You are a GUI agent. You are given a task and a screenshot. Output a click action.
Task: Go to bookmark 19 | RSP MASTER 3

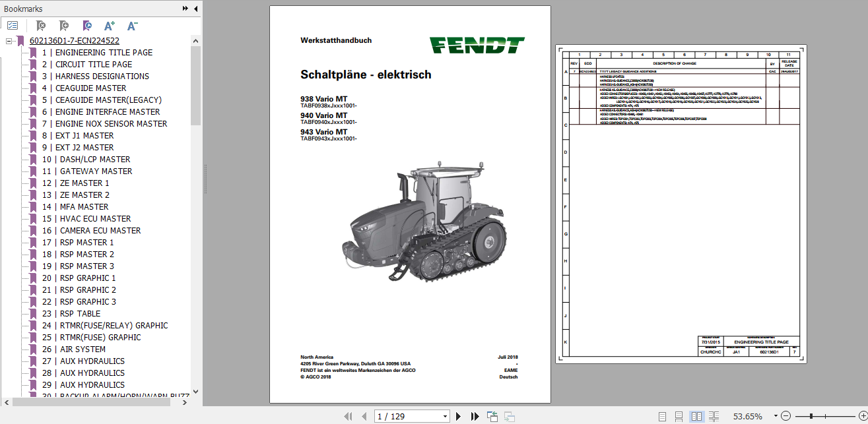78,266
